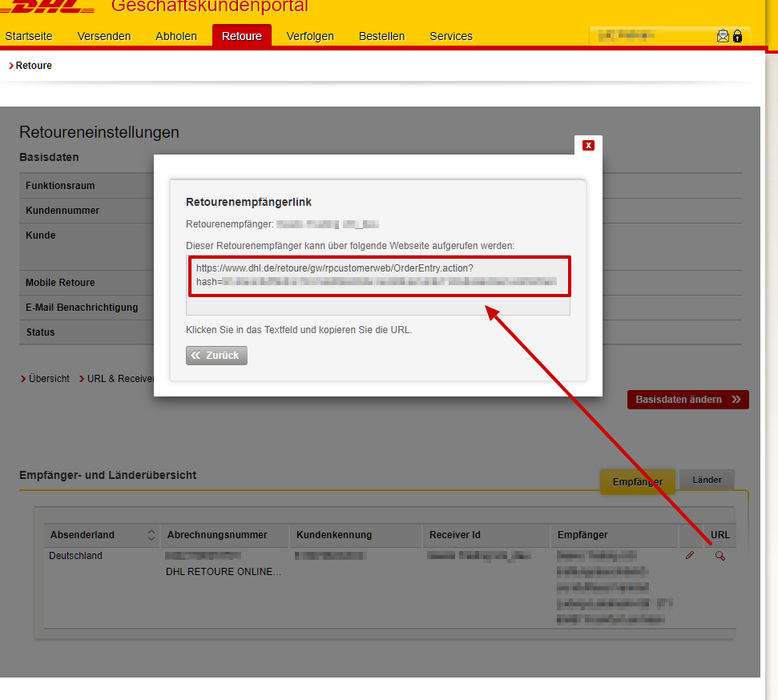Image resolution: width=778 pixels, height=700 pixels.
Task: Click the 'Dieser Retourenempfänger kann über folgende Webseite' text
Action: coord(350,246)
